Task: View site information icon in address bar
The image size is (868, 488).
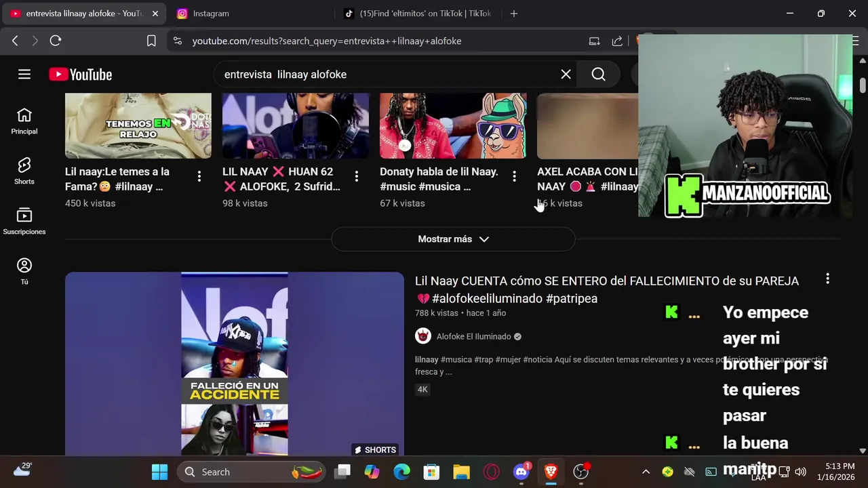Action: (178, 41)
